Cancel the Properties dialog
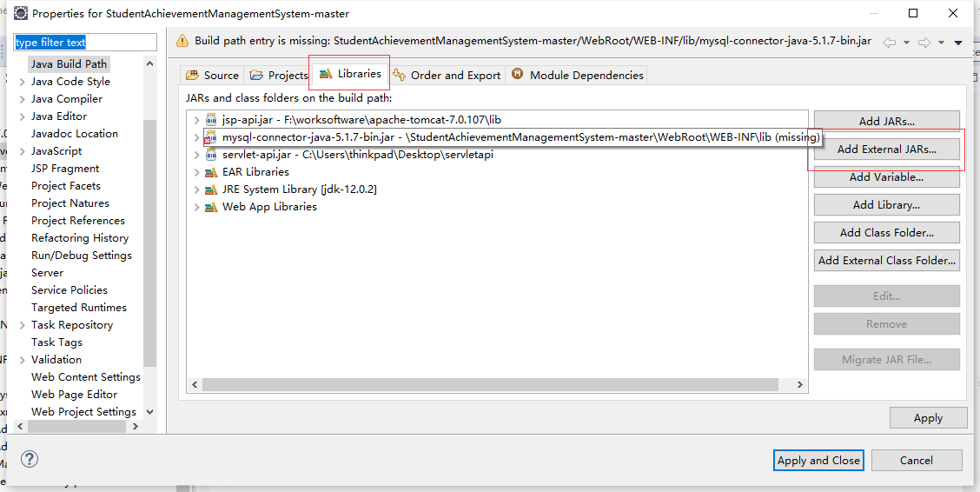 [917, 461]
